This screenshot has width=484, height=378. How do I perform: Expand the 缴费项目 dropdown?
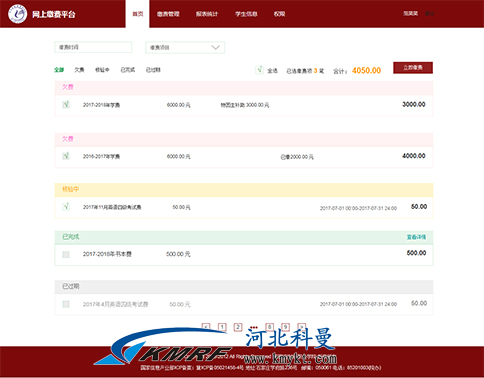click(185, 47)
